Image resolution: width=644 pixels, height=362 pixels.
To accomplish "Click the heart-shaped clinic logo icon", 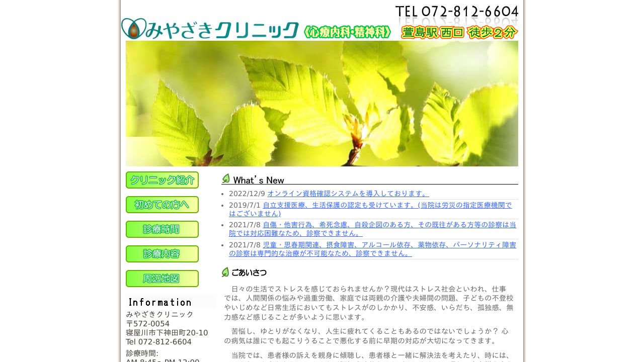I will pos(133,29).
